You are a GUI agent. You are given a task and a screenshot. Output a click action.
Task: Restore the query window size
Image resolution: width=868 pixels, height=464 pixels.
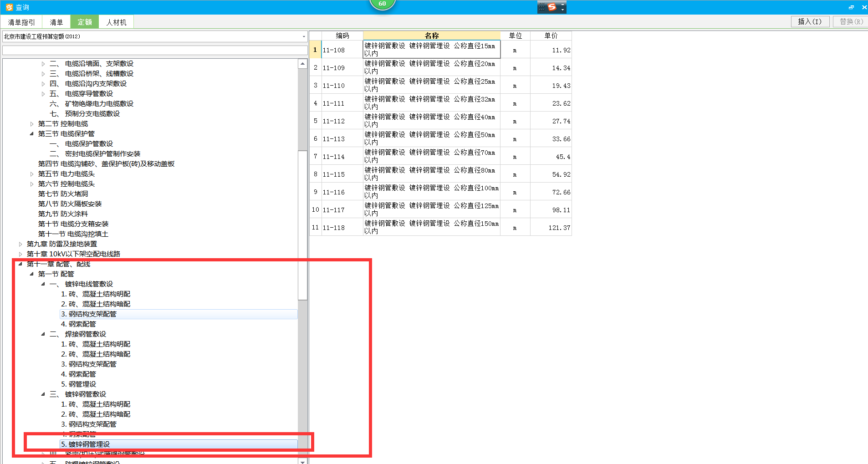851,7
